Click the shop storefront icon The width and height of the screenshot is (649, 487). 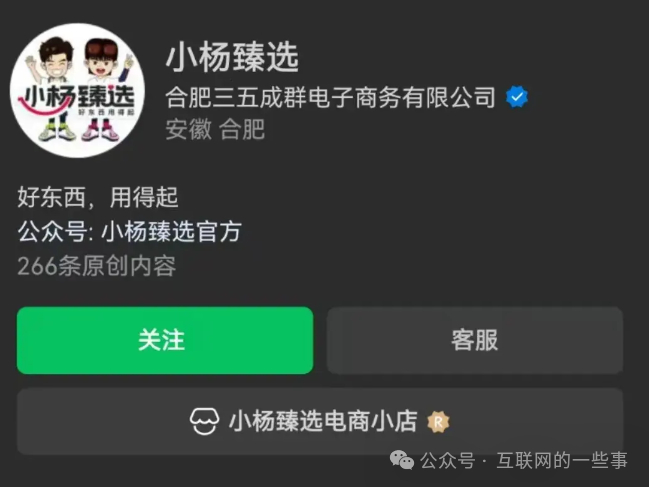(204, 422)
